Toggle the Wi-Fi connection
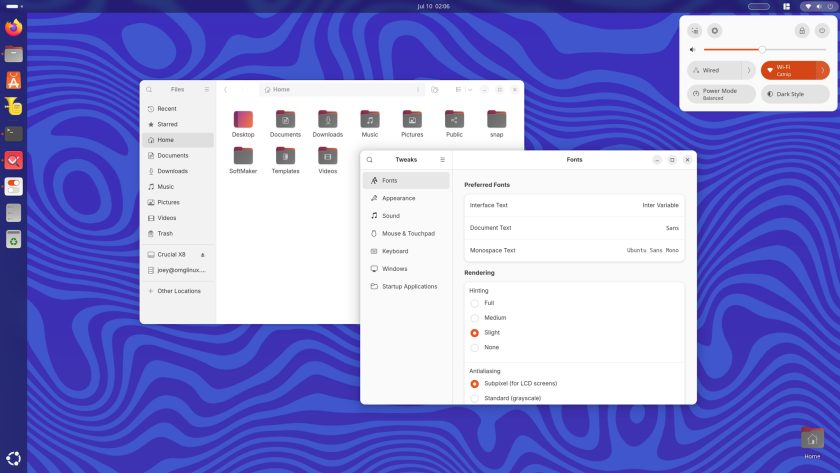 [x=788, y=70]
